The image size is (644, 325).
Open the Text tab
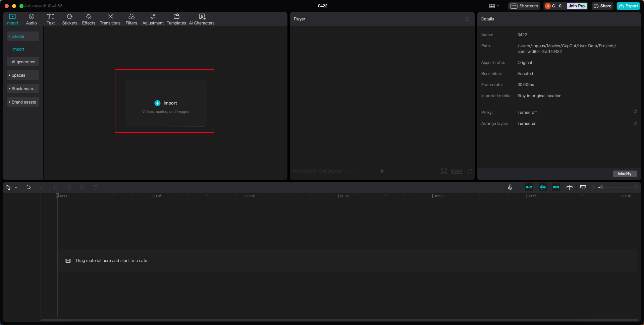click(x=51, y=19)
